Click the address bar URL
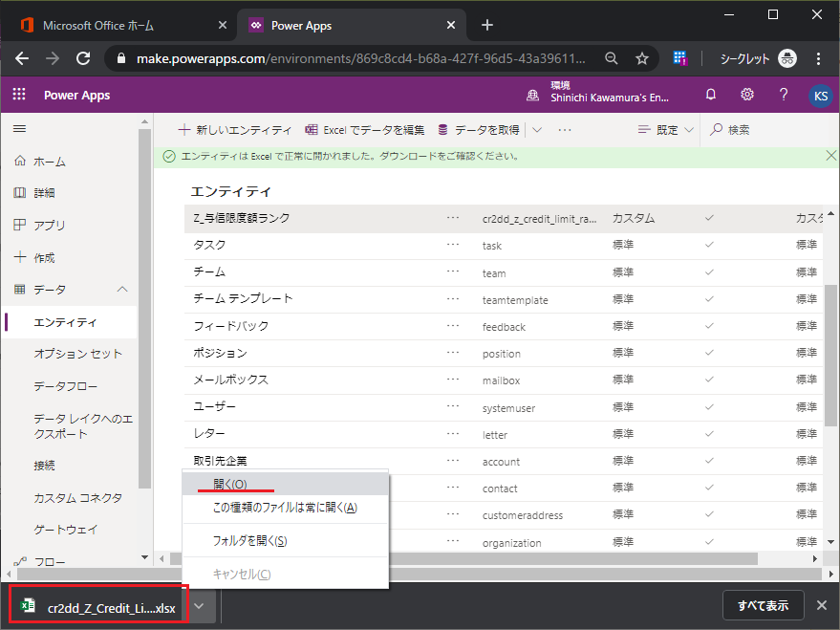 pos(360,58)
